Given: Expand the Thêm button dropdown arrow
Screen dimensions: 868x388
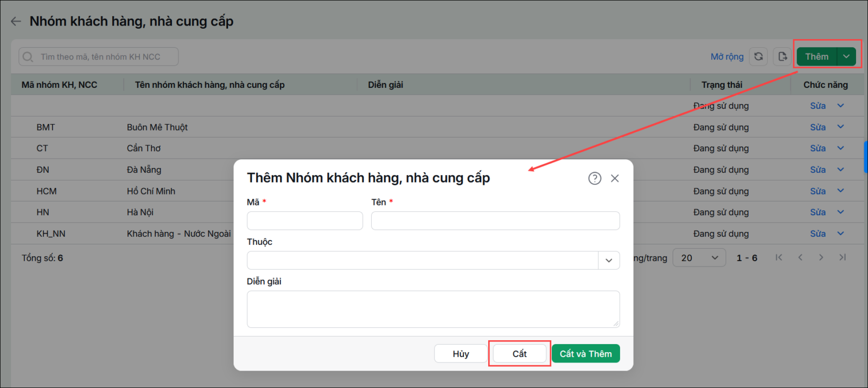Looking at the screenshot, I should (x=846, y=56).
